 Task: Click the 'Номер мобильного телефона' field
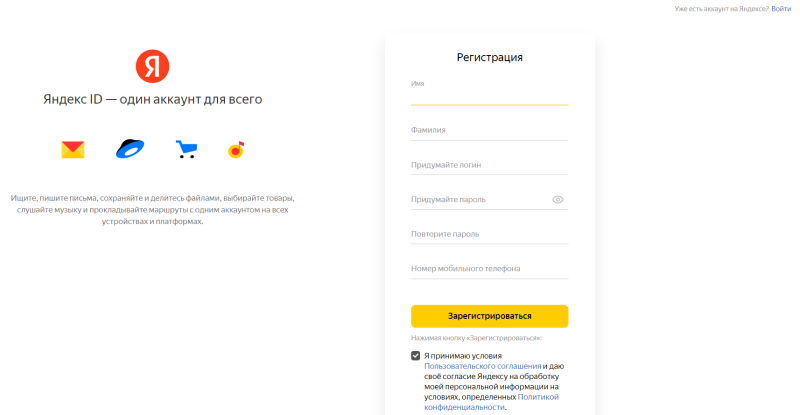489,268
